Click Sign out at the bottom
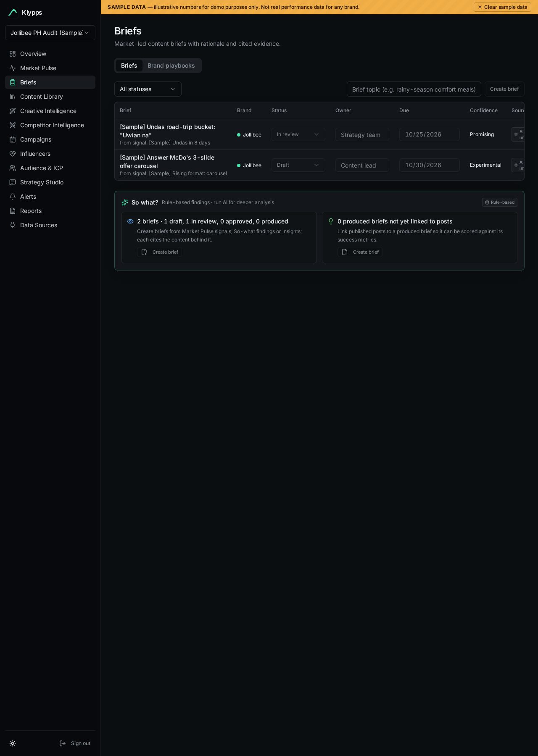Image resolution: width=538 pixels, height=756 pixels. click(x=75, y=743)
